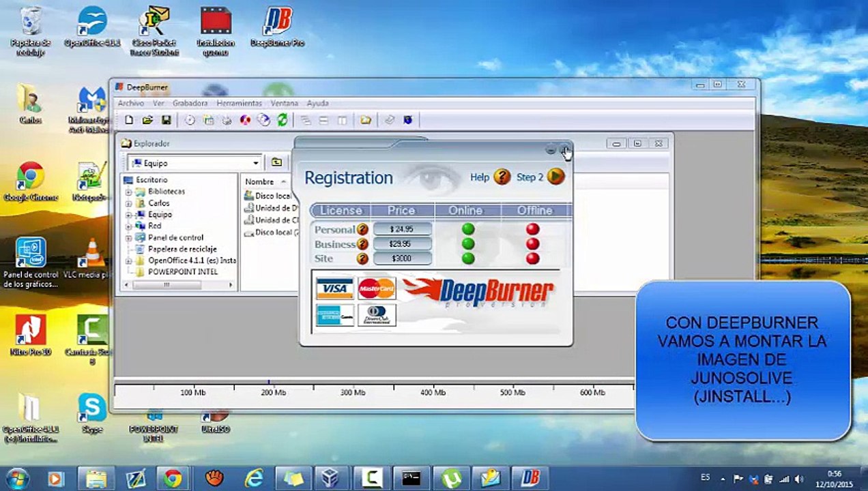The image size is (868, 491).
Task: Click the $29.95 Business price button
Action: click(x=403, y=243)
